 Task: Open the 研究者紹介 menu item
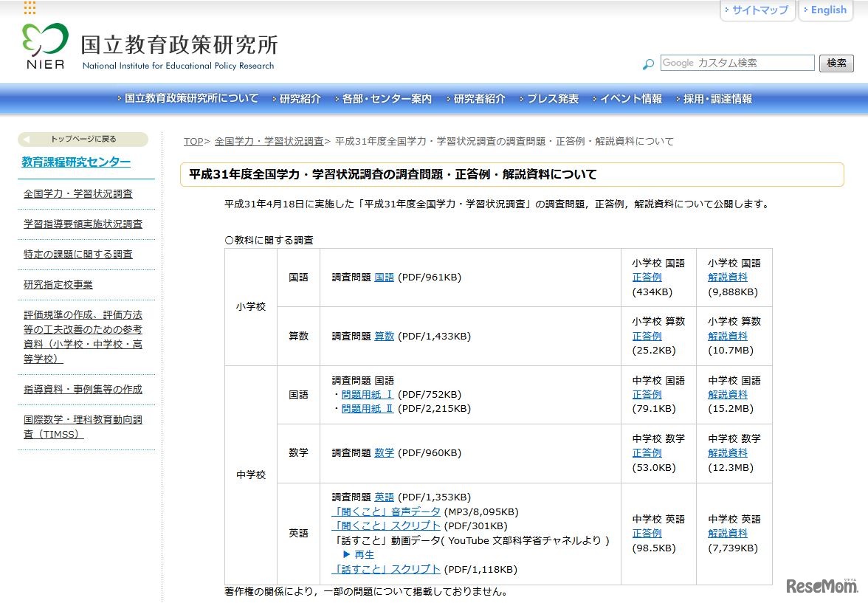tap(479, 99)
